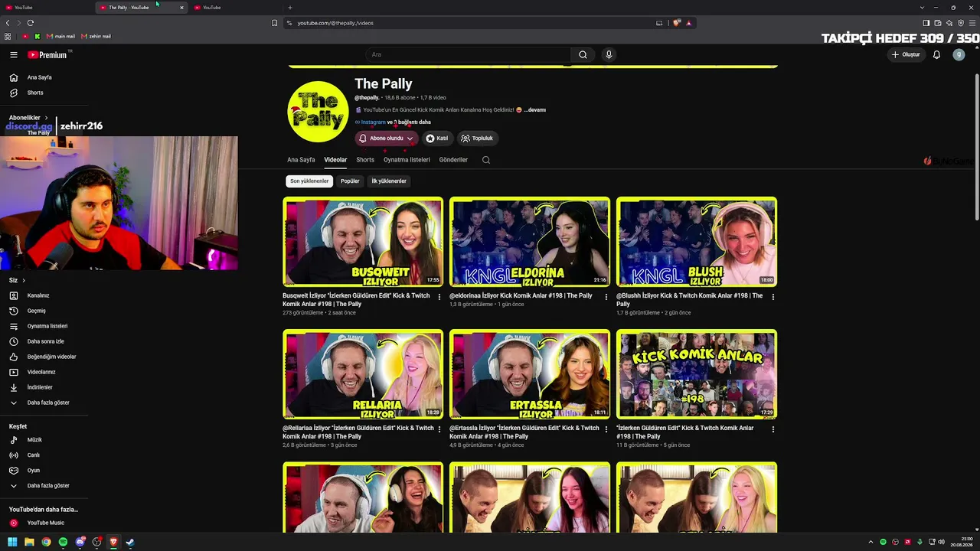
Task: Go back with the browser back arrow
Action: (8, 23)
